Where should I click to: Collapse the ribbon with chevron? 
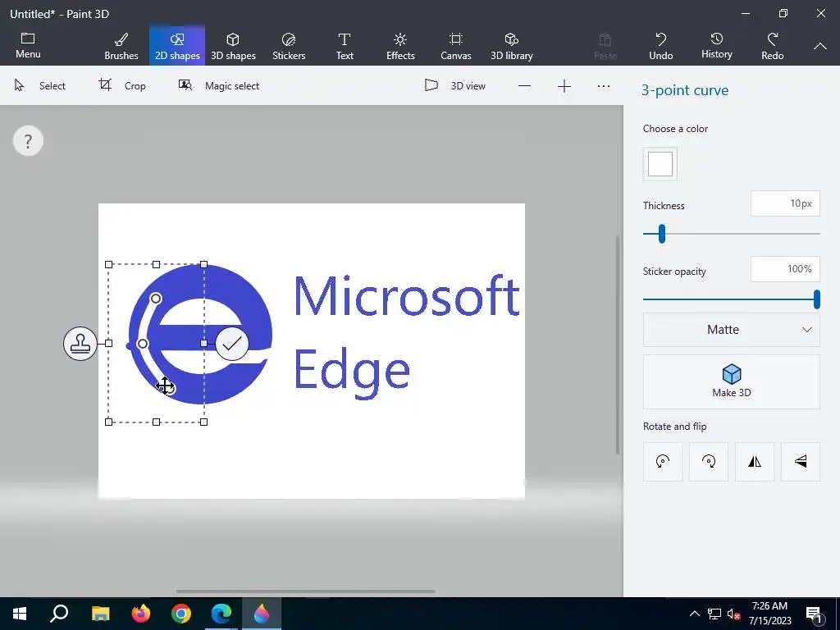point(819,47)
